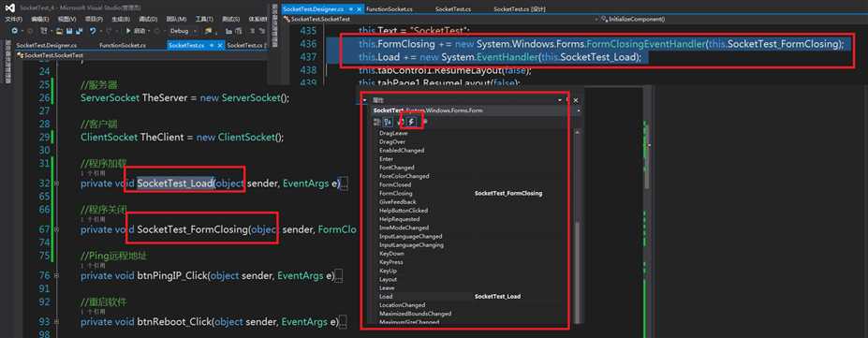Click btnPingIP_Click method name in code
Screen dimensions: 868x338
[172, 275]
